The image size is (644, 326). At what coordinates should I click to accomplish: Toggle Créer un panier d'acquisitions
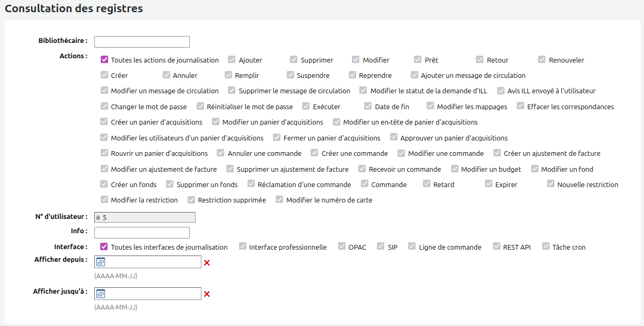pyautogui.click(x=104, y=122)
